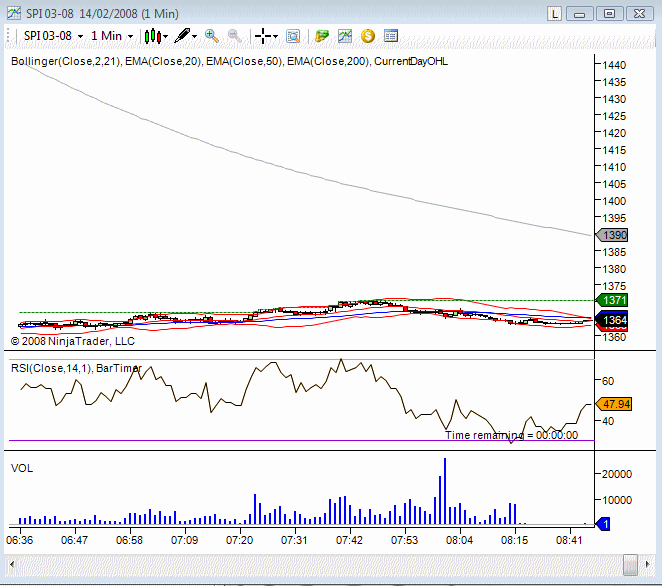Viewport: 662px width, 586px height.
Task: Open the indicators chart icon
Action: (x=345, y=36)
